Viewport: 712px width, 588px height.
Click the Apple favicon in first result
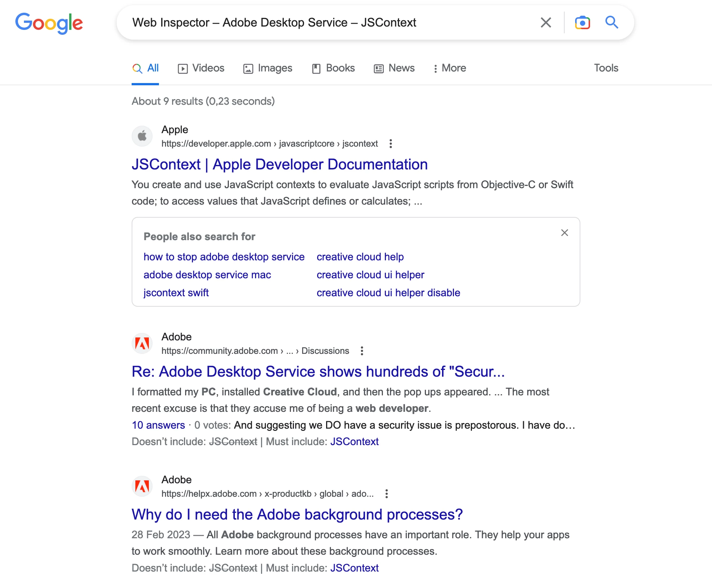142,136
